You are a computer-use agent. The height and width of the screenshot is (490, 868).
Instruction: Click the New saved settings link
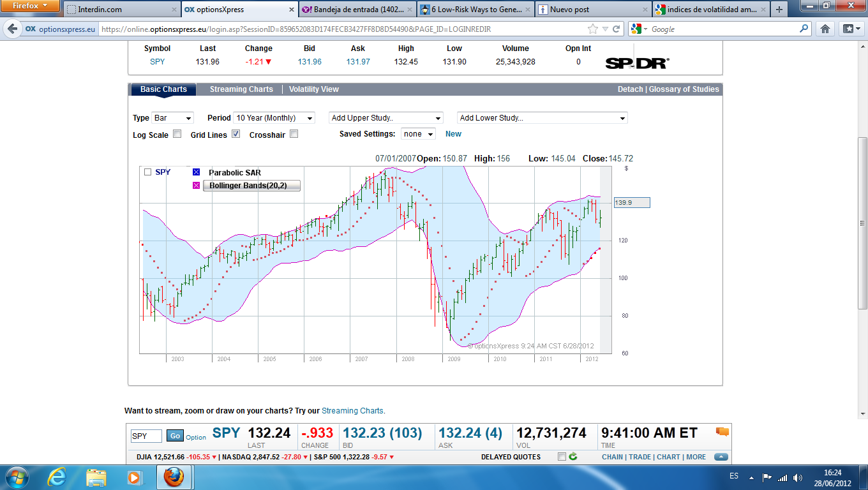pyautogui.click(x=453, y=134)
